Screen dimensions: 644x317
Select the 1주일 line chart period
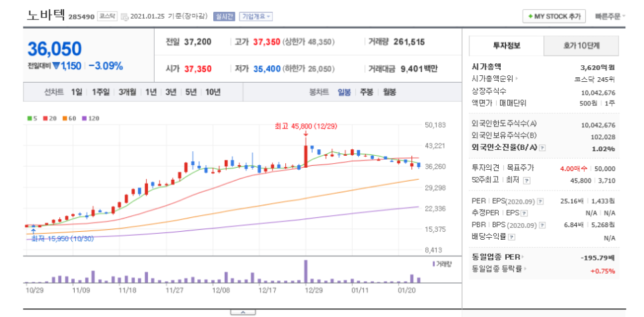click(101, 93)
